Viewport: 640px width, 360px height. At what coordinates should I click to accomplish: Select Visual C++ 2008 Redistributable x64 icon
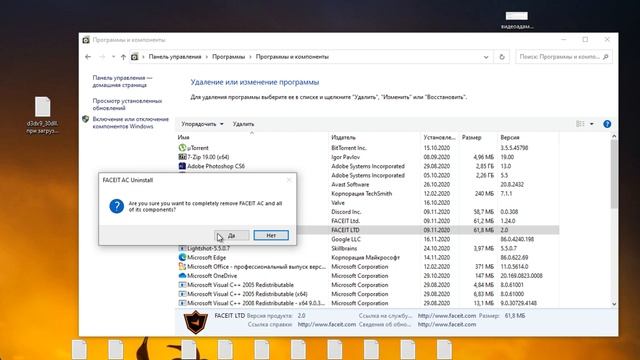coord(182,303)
